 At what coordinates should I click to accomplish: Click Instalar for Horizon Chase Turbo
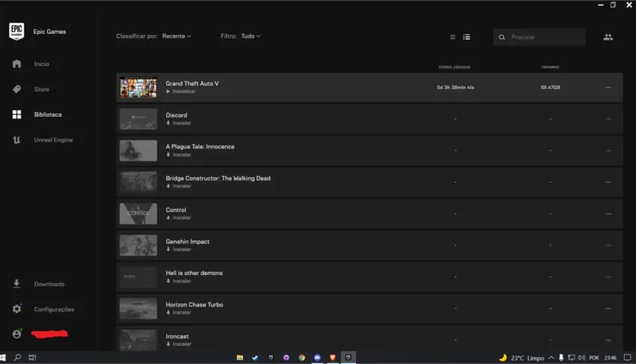(x=179, y=312)
